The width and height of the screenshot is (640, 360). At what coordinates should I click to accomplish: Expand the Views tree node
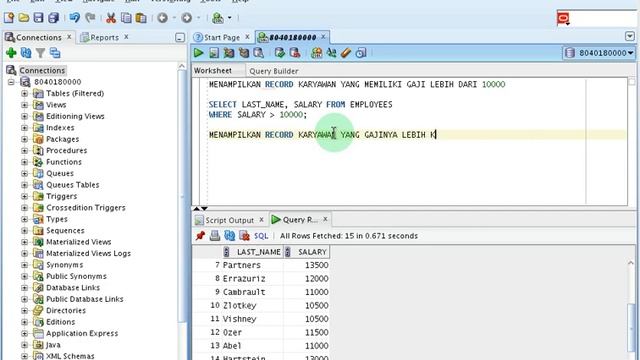pos(24,105)
